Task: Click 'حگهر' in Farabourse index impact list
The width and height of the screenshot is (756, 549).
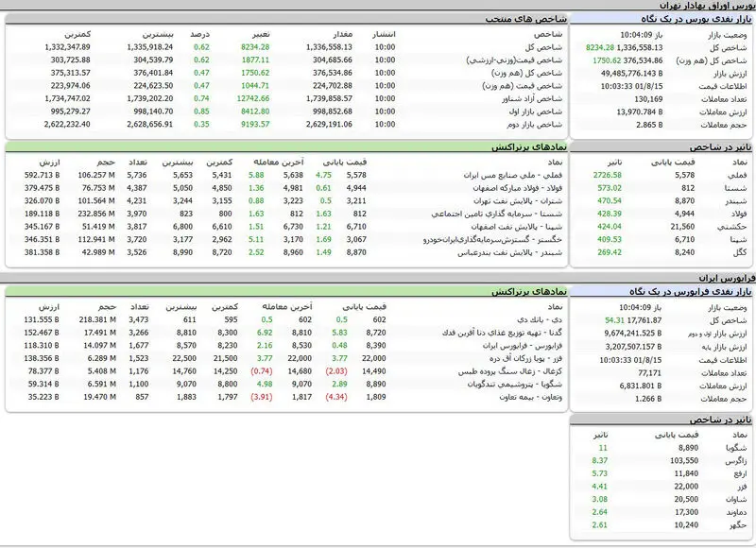Action: coord(738,525)
